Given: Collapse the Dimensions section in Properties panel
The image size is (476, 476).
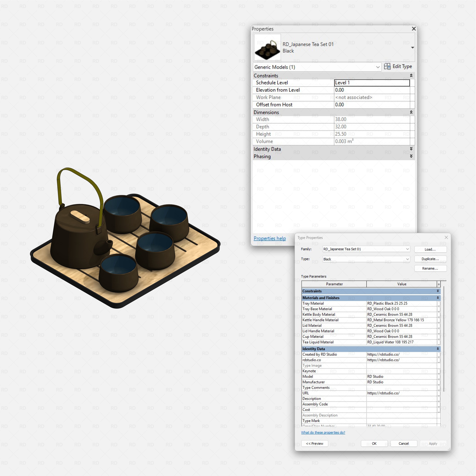Looking at the screenshot, I should tap(411, 112).
